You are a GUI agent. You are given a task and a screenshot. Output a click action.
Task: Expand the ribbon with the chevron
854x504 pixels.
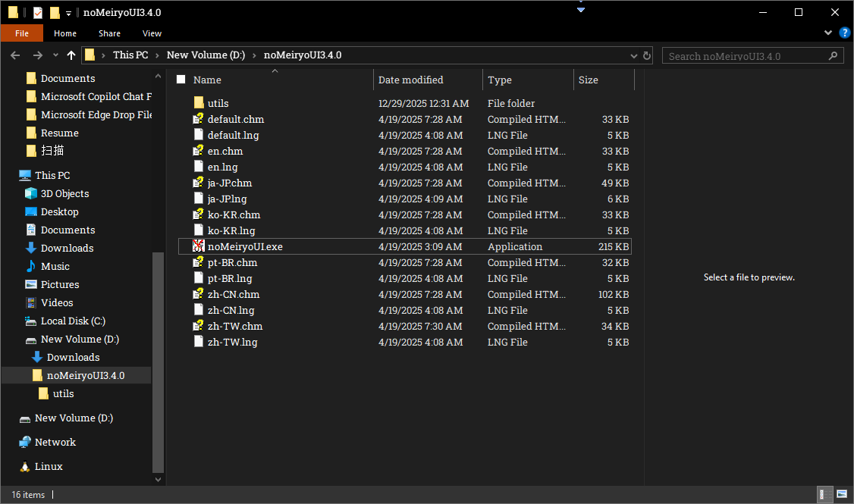(x=829, y=33)
